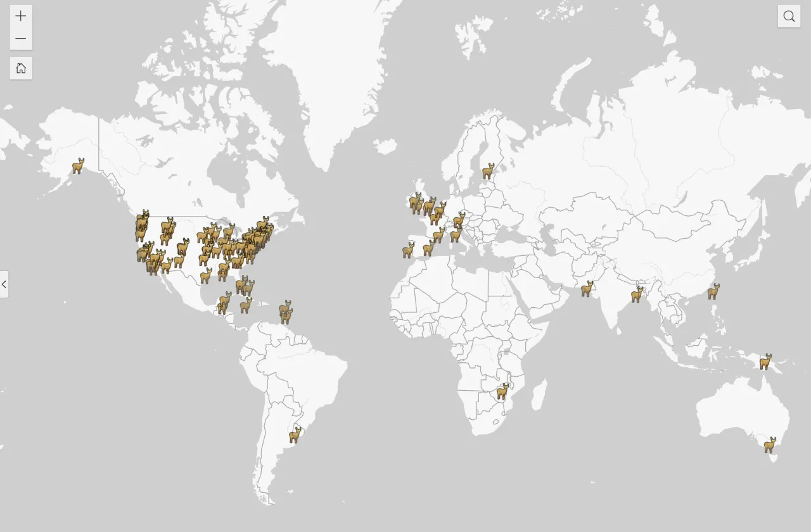Select the deer marker in Papua New Guinea
The image size is (811, 532).
click(x=765, y=362)
